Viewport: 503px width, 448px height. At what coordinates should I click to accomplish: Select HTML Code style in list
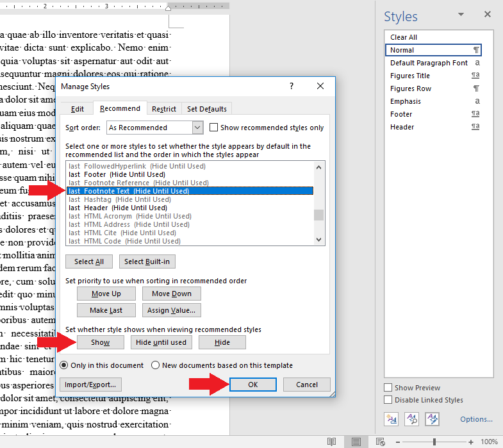[x=190, y=241]
